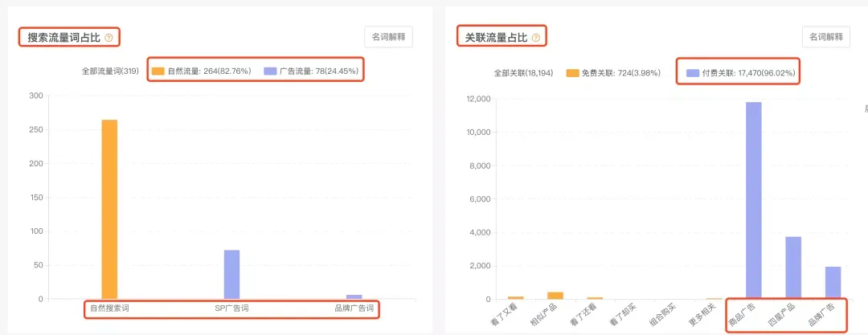Screen dimensions: 868x335
Task: Select the 看了还看 orange bar
Action: (595, 299)
